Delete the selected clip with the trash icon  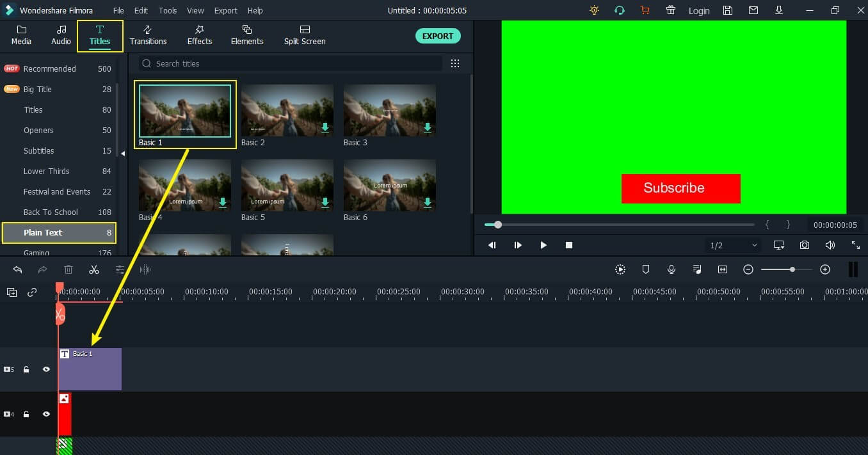click(68, 269)
